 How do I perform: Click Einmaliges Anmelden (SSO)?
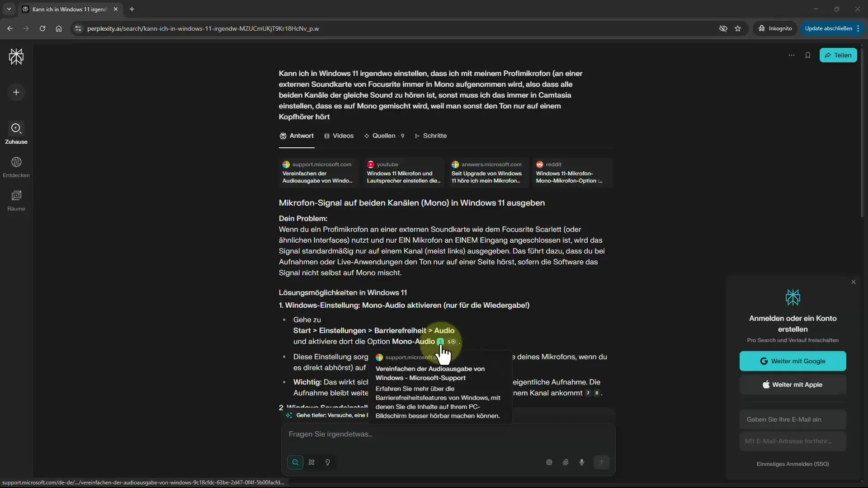click(x=793, y=464)
